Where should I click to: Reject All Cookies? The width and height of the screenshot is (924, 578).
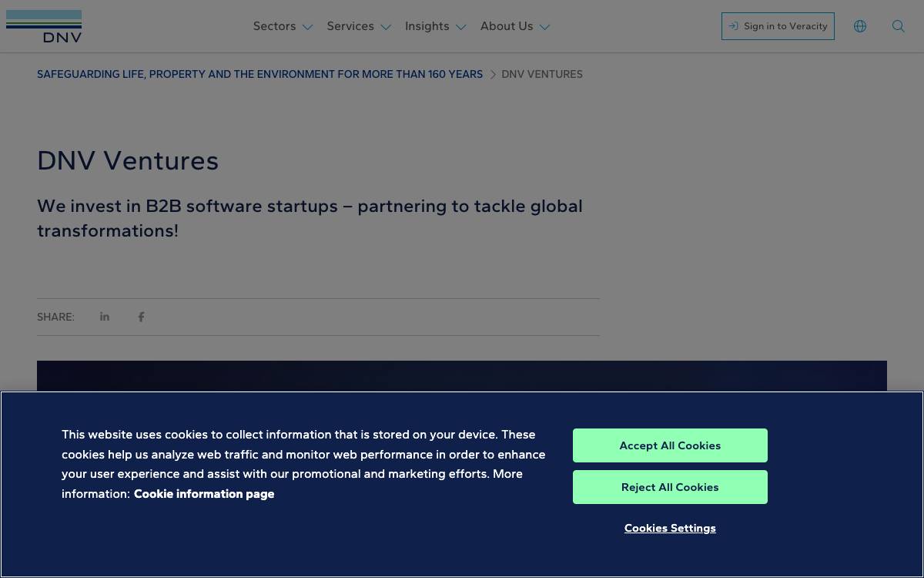[x=670, y=487]
